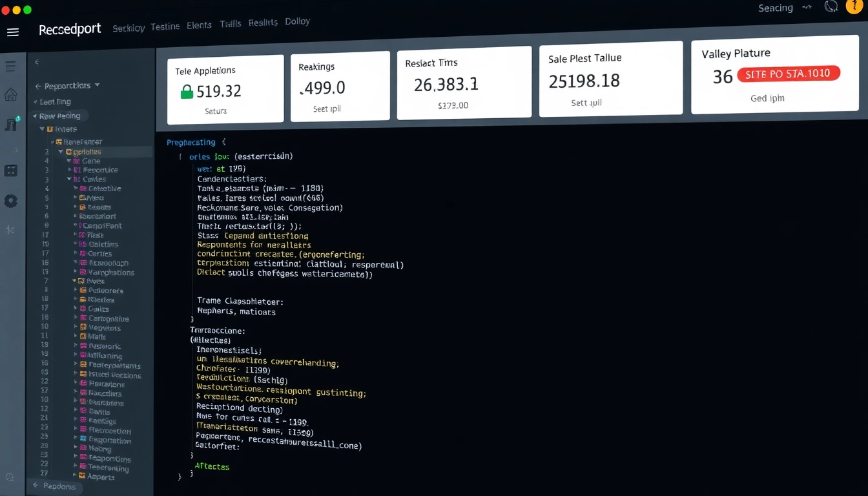The height and width of the screenshot is (496, 868).
Task: Open the hamburger menu next to Recsedport
Action: 13,32
